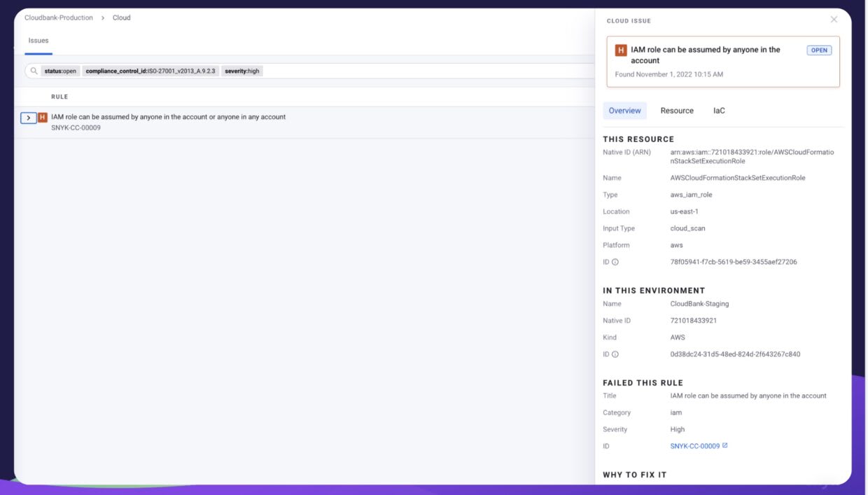Click the search magnifier icon in the filter bar
This screenshot has width=868, height=495.
point(34,71)
